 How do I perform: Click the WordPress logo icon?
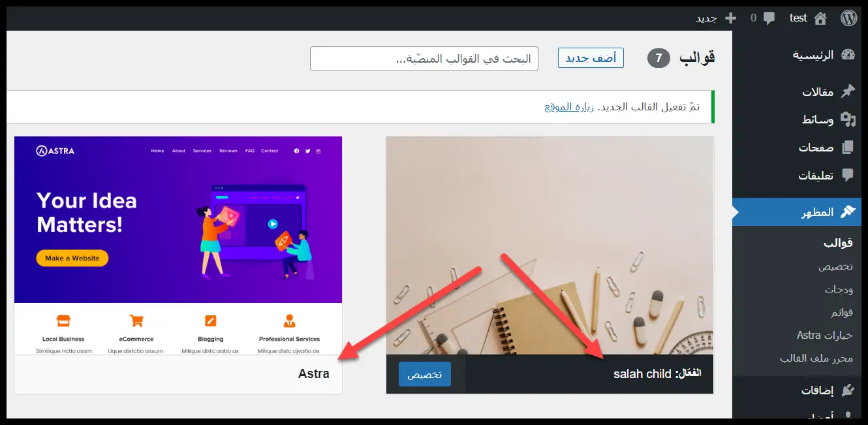click(x=848, y=18)
